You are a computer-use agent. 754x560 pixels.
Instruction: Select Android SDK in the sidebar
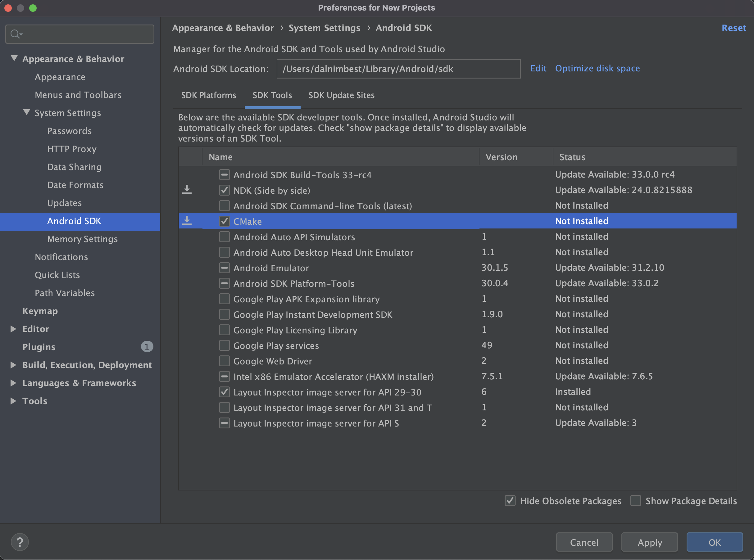(x=80, y=222)
